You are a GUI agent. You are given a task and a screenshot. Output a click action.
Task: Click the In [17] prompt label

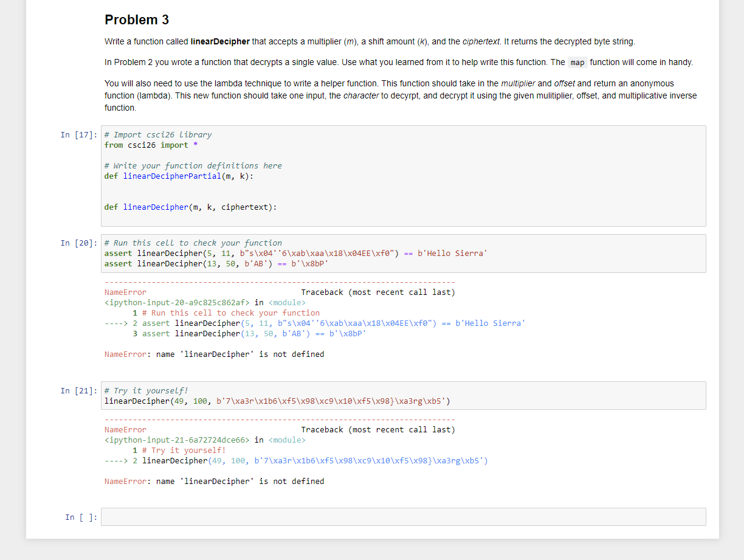click(x=79, y=134)
